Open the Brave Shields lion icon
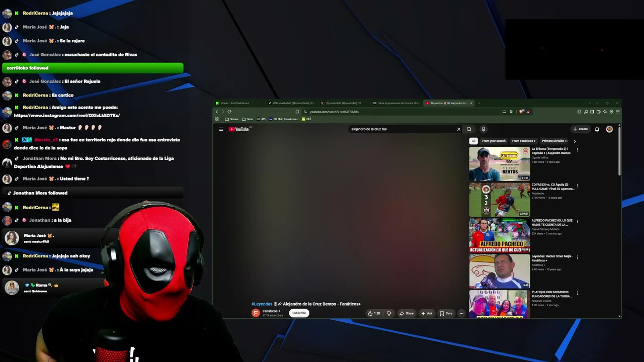Image resolution: width=644 pixels, height=362 pixels. coord(521,112)
